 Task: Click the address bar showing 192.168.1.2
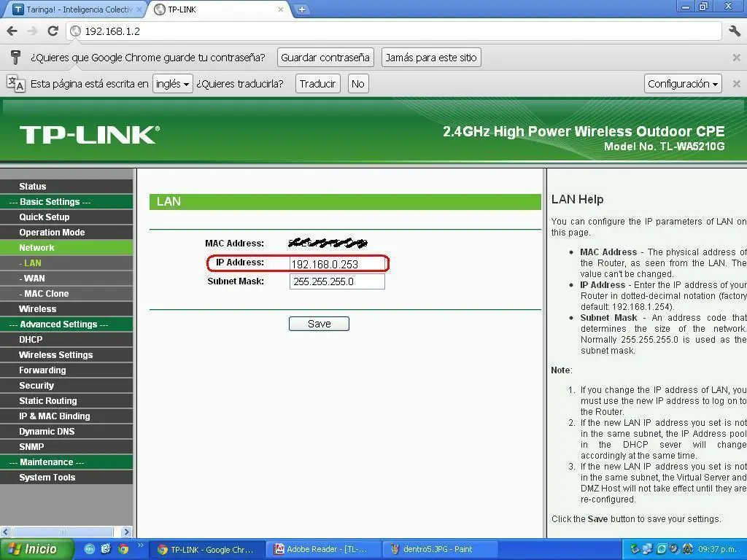pos(395,31)
